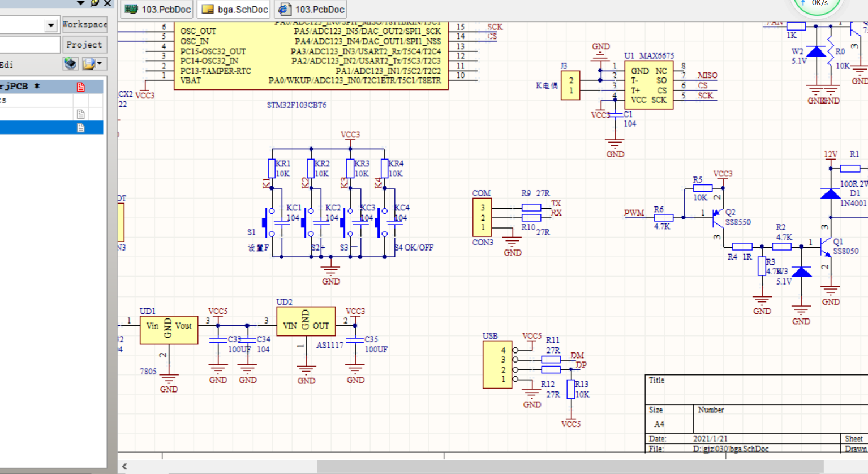Click the title block file path text
868x474 pixels.
(731, 449)
